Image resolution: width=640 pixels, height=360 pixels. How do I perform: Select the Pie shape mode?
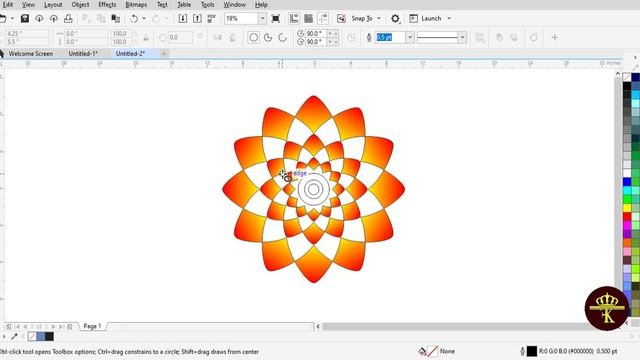pyautogui.click(x=268, y=38)
